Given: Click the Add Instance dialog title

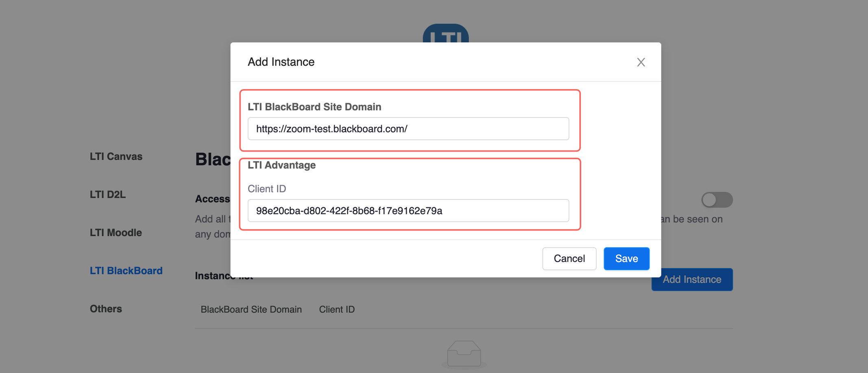Looking at the screenshot, I should (281, 62).
